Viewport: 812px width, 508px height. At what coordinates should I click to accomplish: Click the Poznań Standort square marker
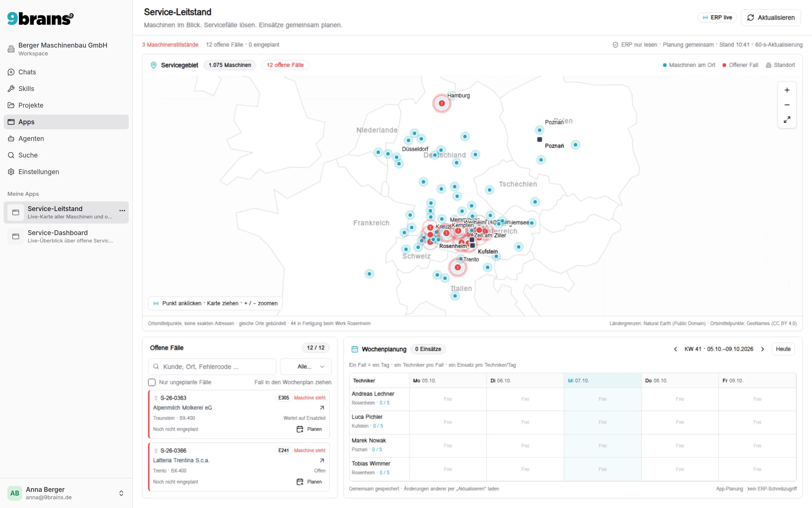(540, 139)
